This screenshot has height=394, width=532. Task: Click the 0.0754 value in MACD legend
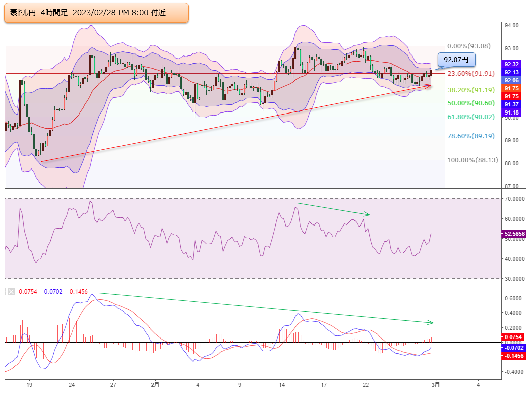(x=27, y=292)
